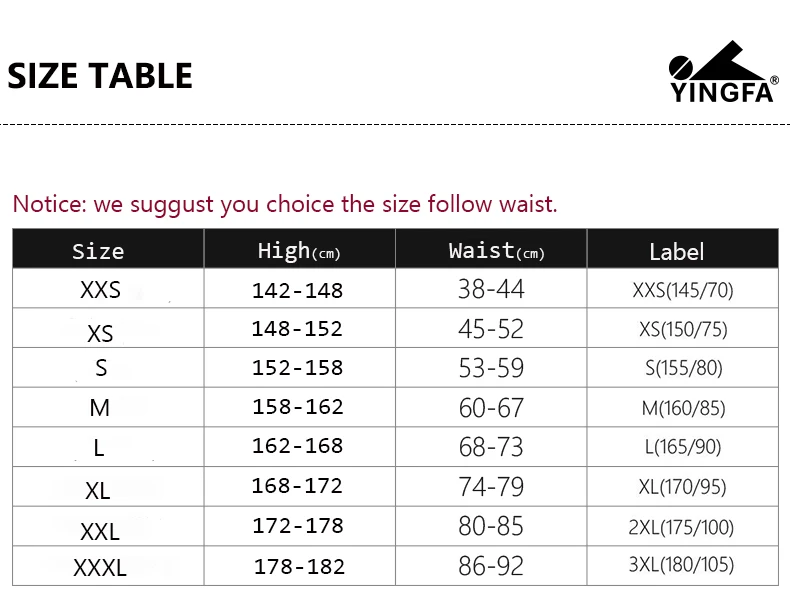Click height range 142-148

[298, 291]
